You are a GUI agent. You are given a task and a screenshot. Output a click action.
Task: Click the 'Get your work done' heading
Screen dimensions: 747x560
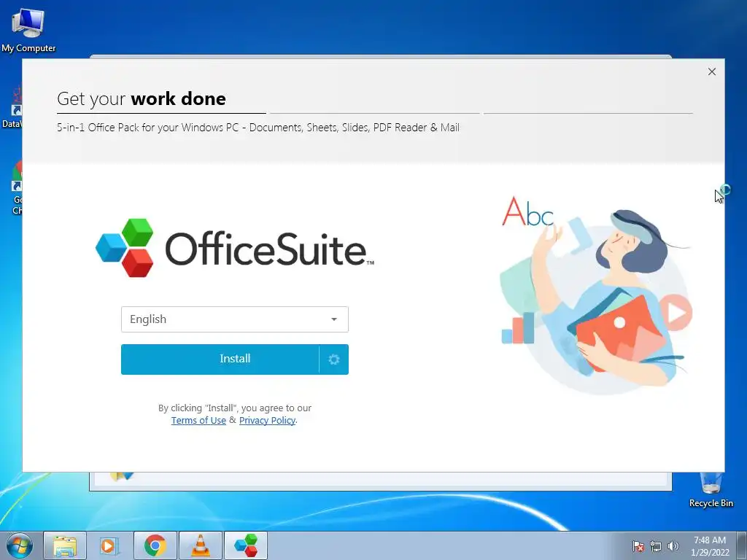point(142,98)
